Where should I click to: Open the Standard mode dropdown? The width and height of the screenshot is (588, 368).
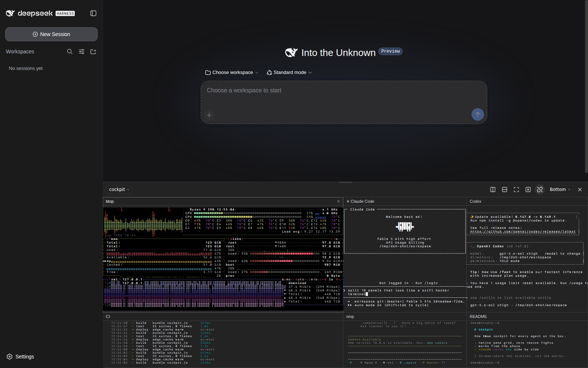tap(290, 72)
